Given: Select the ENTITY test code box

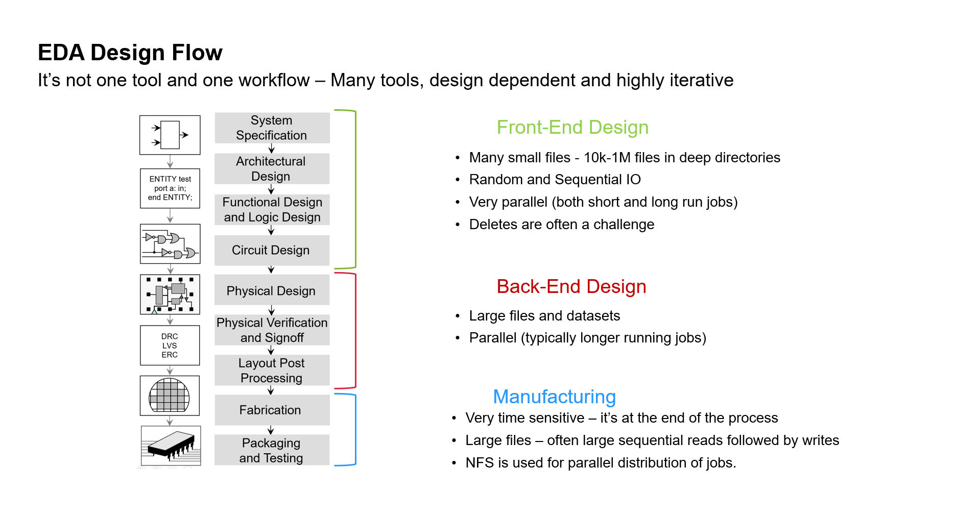Looking at the screenshot, I should pyautogui.click(x=170, y=188).
